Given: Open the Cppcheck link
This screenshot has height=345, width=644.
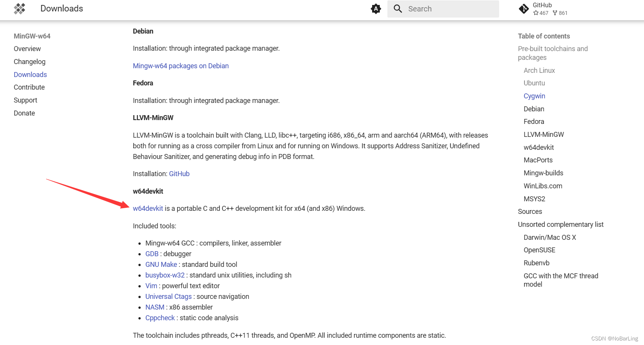Looking at the screenshot, I should point(160,318).
